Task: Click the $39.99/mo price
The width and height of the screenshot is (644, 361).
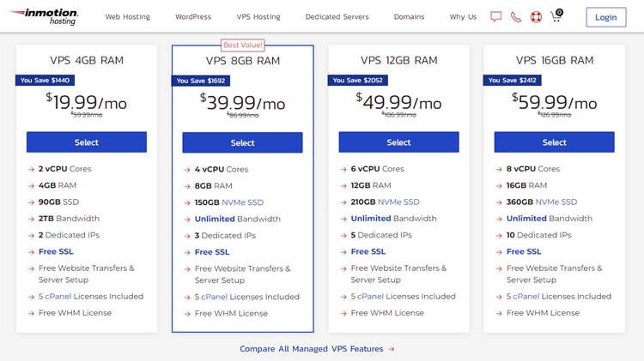Action: coord(242,102)
